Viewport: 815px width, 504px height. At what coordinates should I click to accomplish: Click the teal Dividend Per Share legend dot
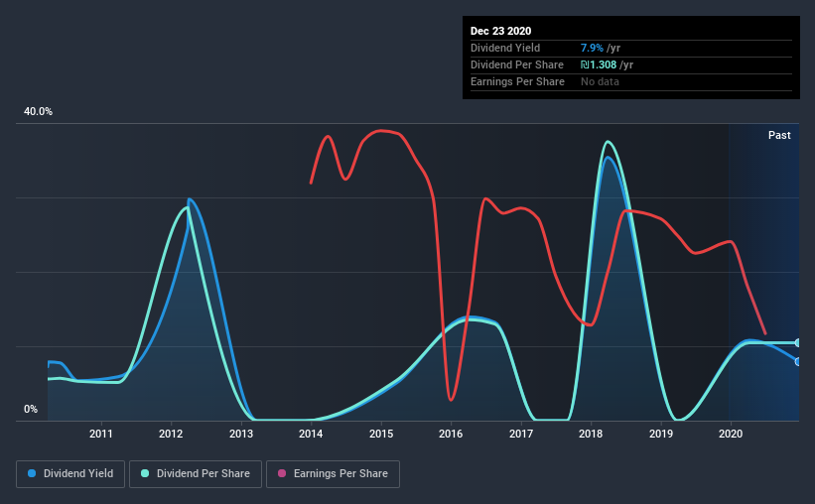tap(145, 473)
